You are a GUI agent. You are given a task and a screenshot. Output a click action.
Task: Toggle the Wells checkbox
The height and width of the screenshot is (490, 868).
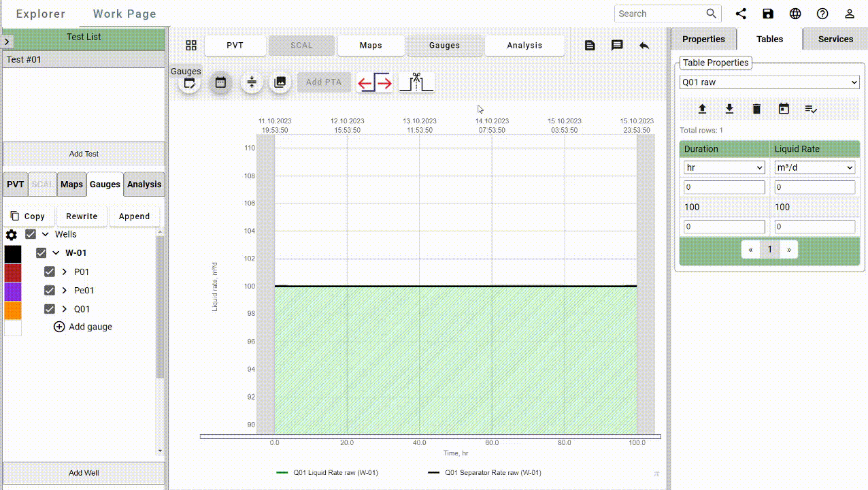[x=31, y=234]
